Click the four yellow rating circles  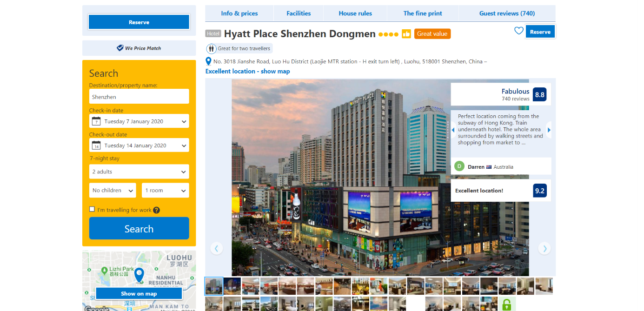point(388,34)
